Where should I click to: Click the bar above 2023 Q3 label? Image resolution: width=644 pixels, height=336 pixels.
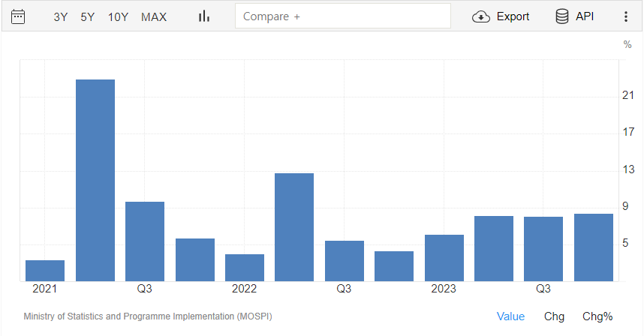(x=543, y=249)
